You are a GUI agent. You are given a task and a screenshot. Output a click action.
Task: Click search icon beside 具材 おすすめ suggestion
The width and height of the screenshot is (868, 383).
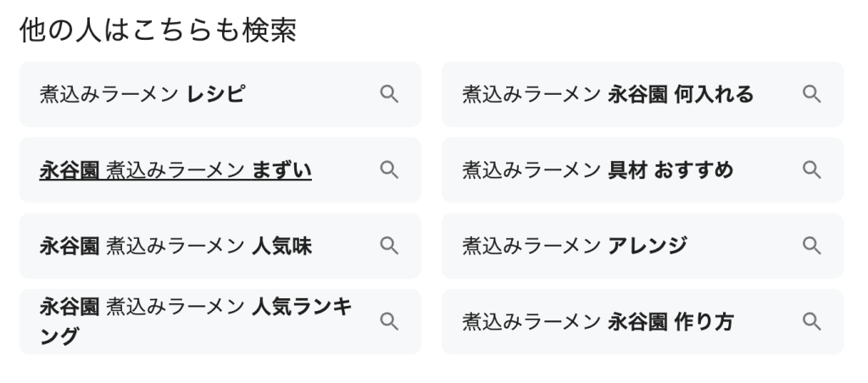[811, 170]
